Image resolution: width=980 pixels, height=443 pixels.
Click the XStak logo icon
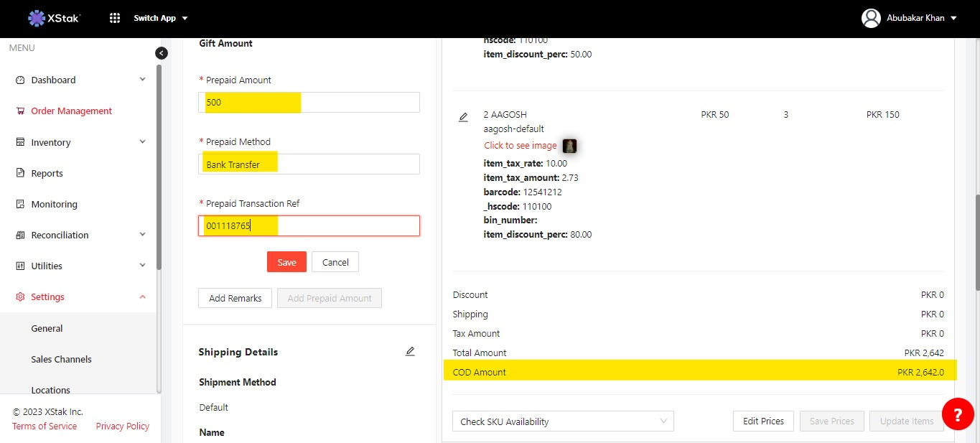37,18
